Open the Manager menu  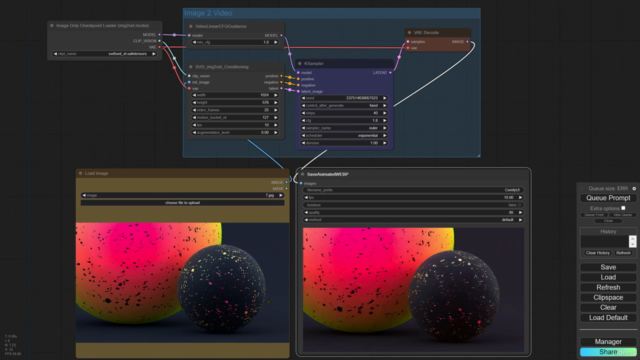[608, 342]
